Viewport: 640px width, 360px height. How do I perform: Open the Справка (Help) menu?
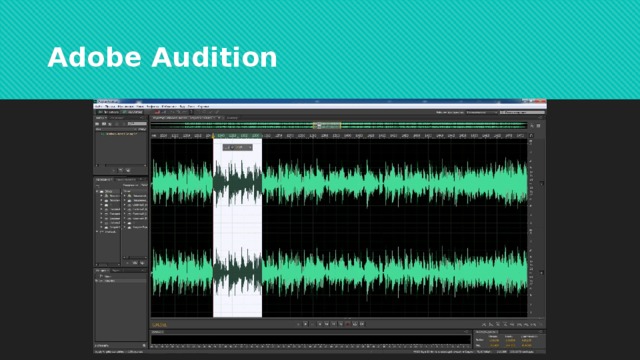203,107
